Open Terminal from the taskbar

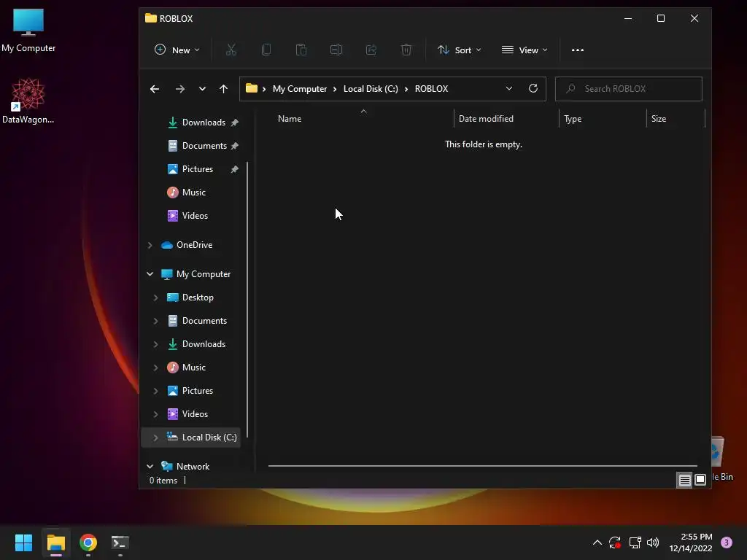(x=120, y=542)
